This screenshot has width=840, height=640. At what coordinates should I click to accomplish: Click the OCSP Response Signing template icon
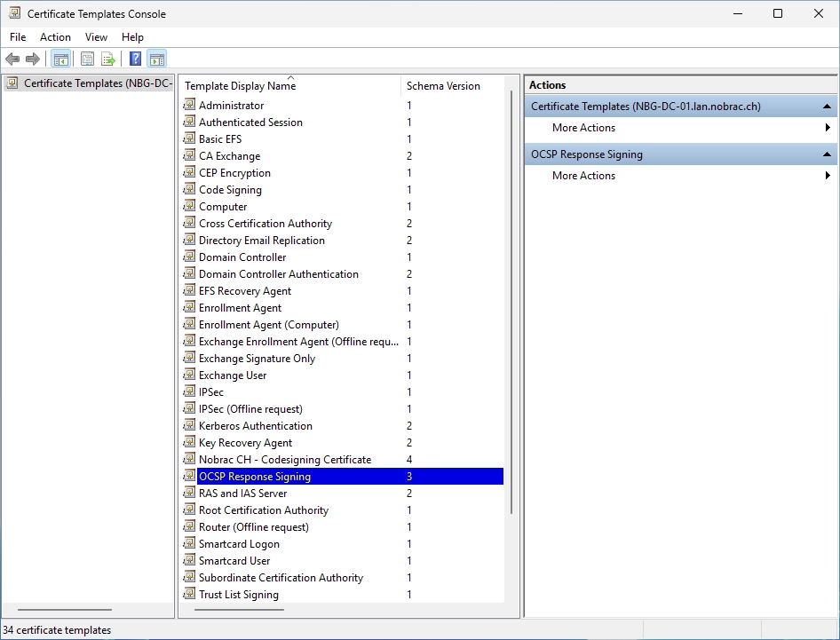(189, 476)
